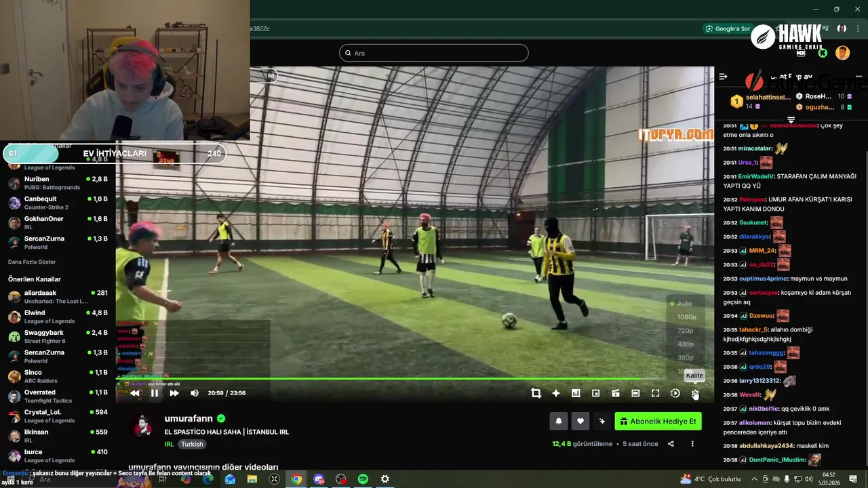Select 360p quality option
This screenshot has width=868, height=488.
685,358
